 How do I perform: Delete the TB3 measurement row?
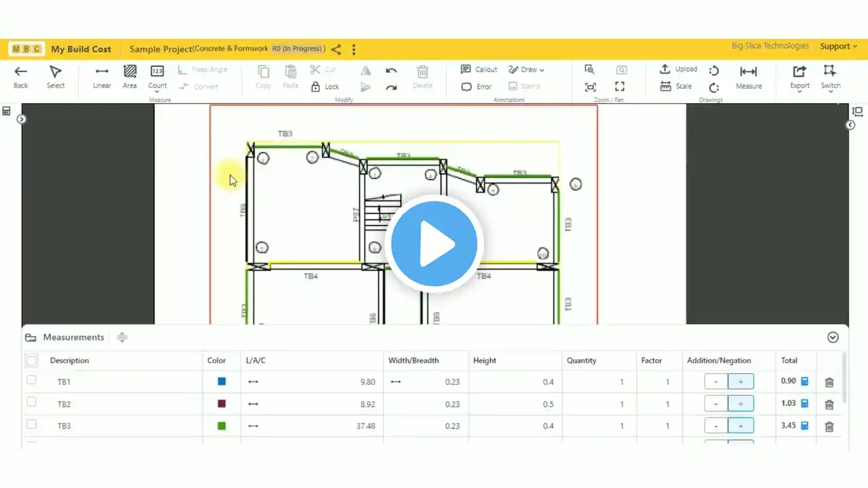pos(829,427)
